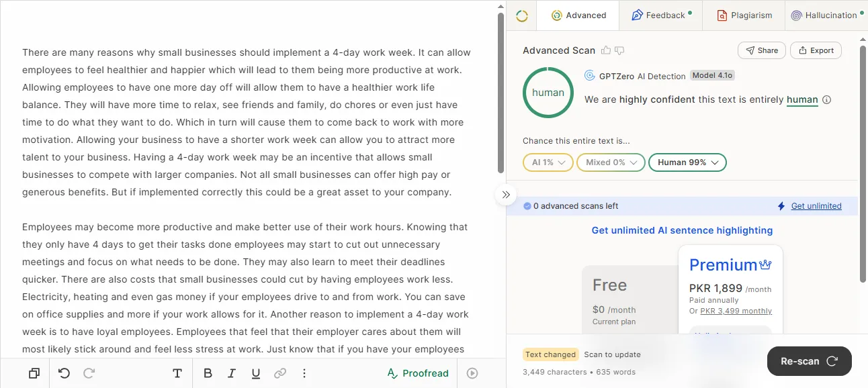Click the copy text icon in the editor toolbar
Screen dimensions: 868x388
[x=34, y=373]
